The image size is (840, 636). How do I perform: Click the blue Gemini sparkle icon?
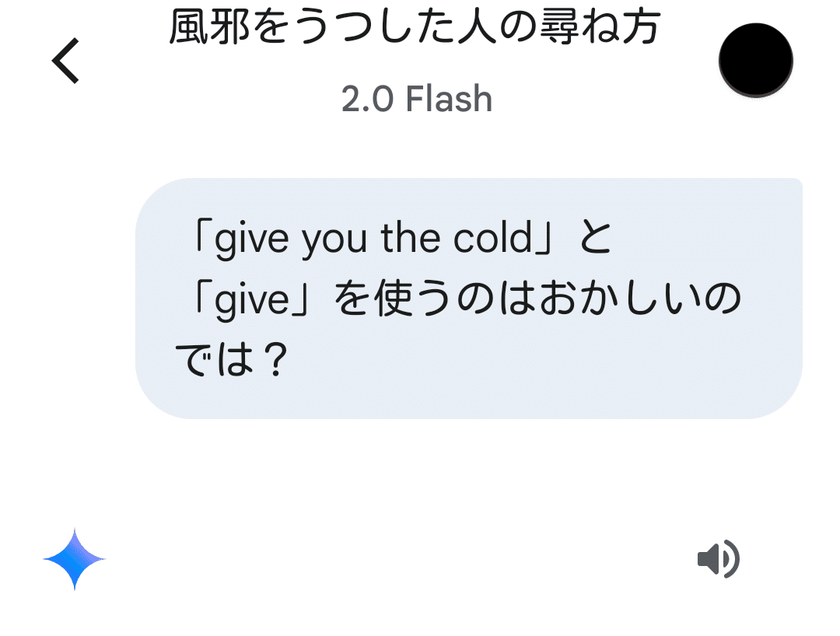[x=75, y=559]
